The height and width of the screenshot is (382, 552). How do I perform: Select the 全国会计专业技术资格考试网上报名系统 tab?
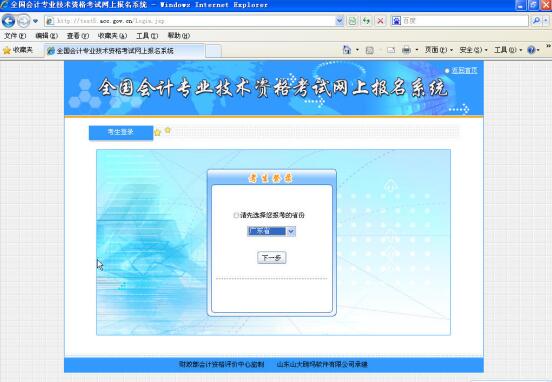coord(124,51)
